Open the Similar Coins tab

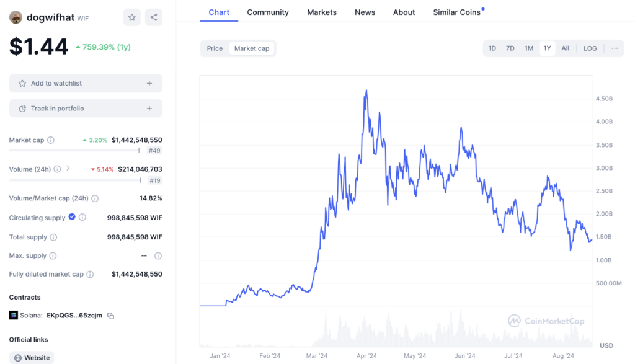(457, 12)
